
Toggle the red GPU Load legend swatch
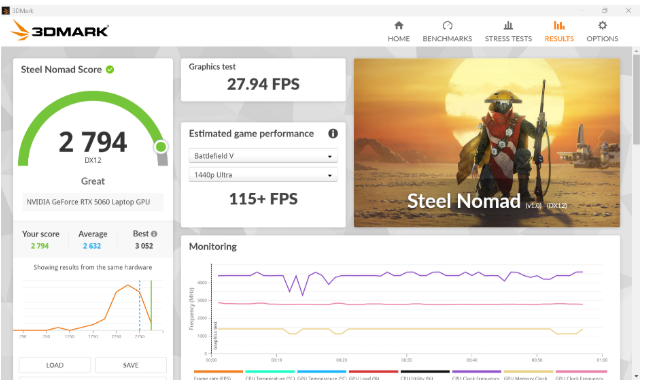pyautogui.click(x=373, y=371)
